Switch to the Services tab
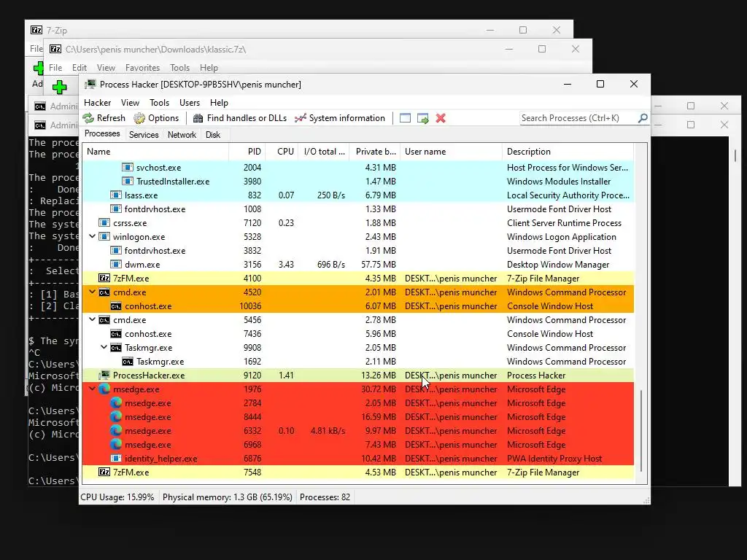This screenshot has height=560, width=747. tap(144, 135)
